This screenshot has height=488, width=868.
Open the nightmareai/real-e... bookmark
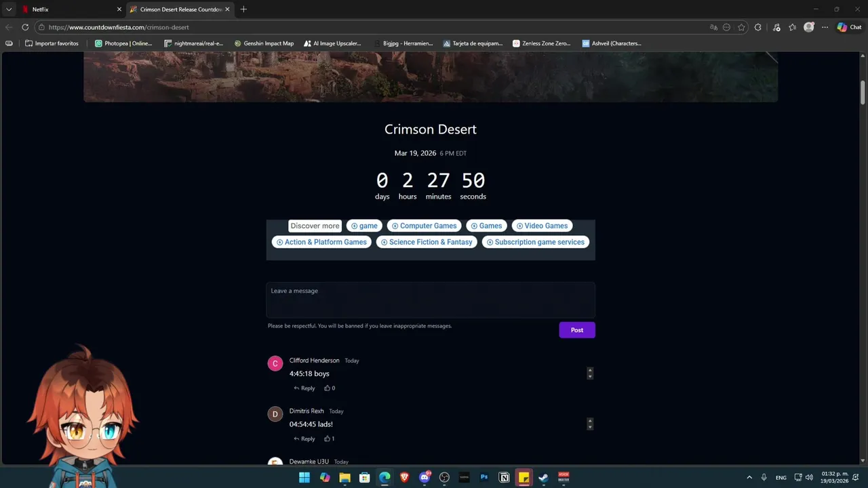click(x=193, y=43)
